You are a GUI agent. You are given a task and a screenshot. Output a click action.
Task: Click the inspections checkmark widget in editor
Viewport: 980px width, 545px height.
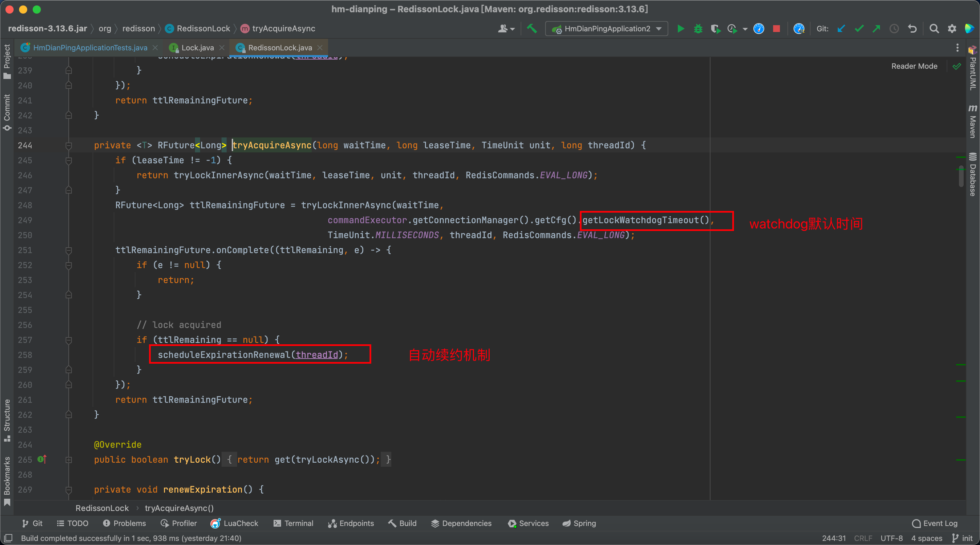pyautogui.click(x=957, y=66)
